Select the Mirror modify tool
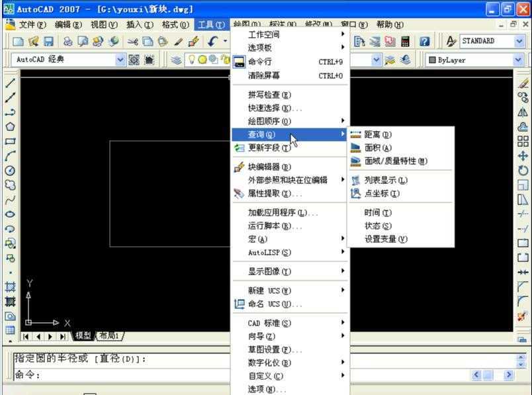This screenshot has width=532, height=395. [x=523, y=112]
